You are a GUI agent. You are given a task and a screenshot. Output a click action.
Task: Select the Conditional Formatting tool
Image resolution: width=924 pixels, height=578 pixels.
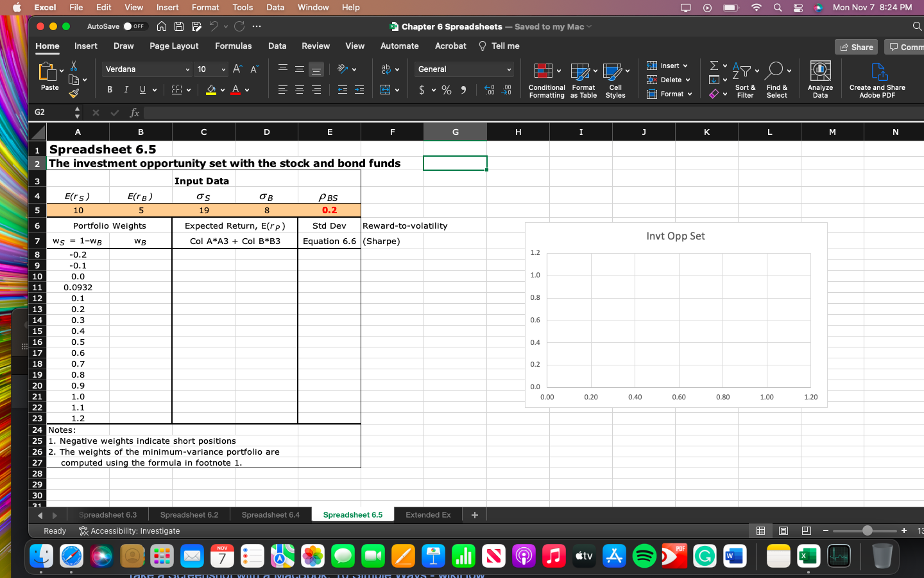click(x=546, y=80)
